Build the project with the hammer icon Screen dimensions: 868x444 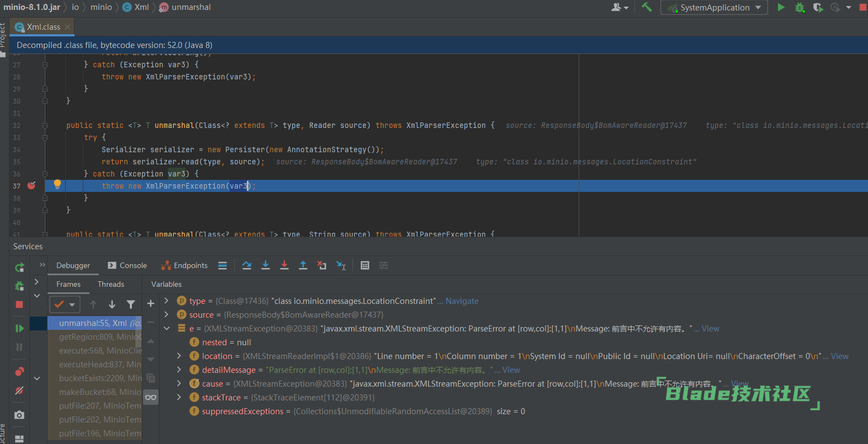647,7
